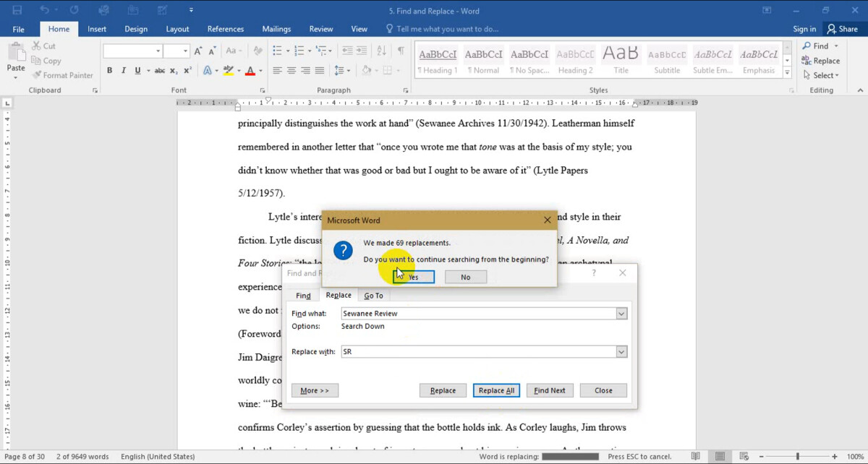Switch to the Design ribbon tab
The height and width of the screenshot is (464, 868).
pyautogui.click(x=136, y=29)
